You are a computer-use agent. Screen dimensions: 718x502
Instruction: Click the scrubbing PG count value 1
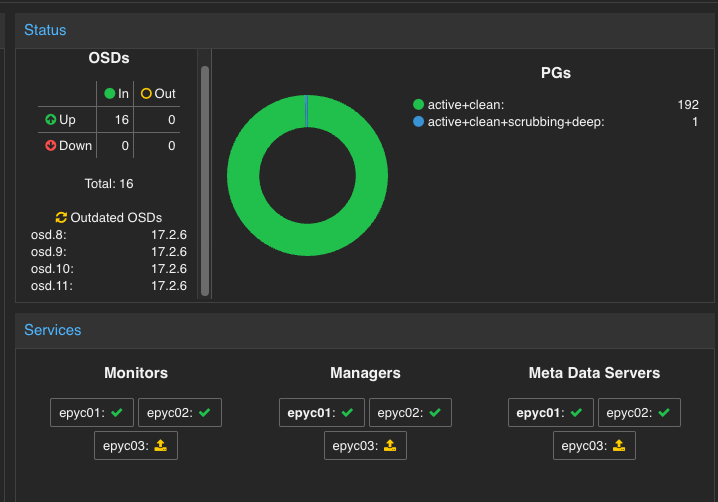(x=695, y=122)
